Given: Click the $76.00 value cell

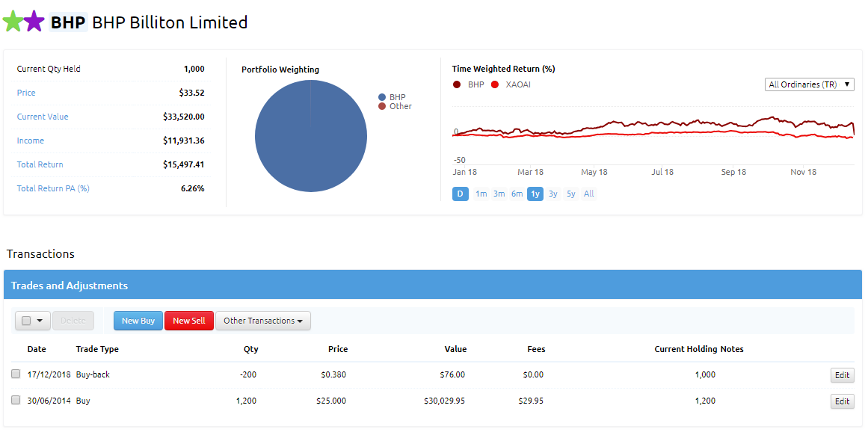Looking at the screenshot, I should click(452, 374).
